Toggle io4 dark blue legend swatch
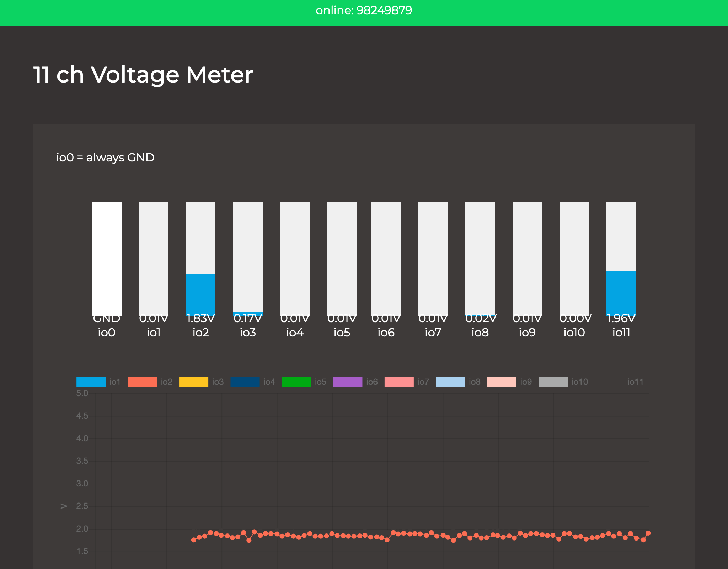728x569 pixels. [245, 382]
